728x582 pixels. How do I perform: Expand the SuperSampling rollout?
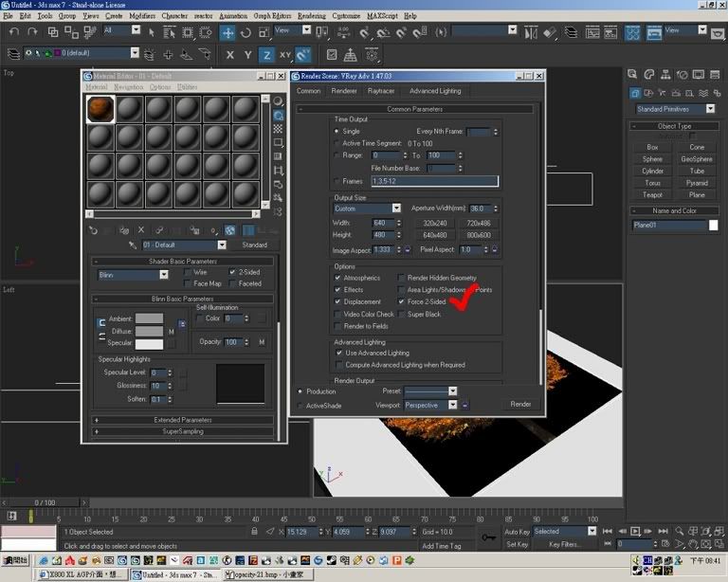[x=182, y=431]
